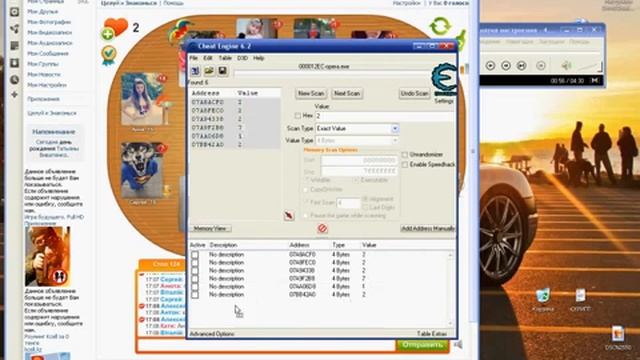Click the clock icon in left sidebar strip

[15, 80]
